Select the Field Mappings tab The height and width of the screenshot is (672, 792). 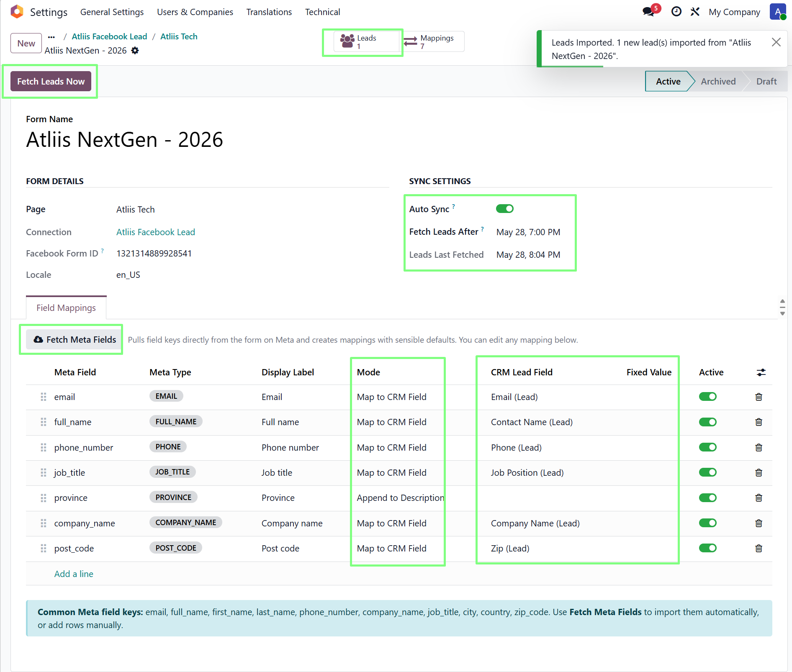point(66,308)
